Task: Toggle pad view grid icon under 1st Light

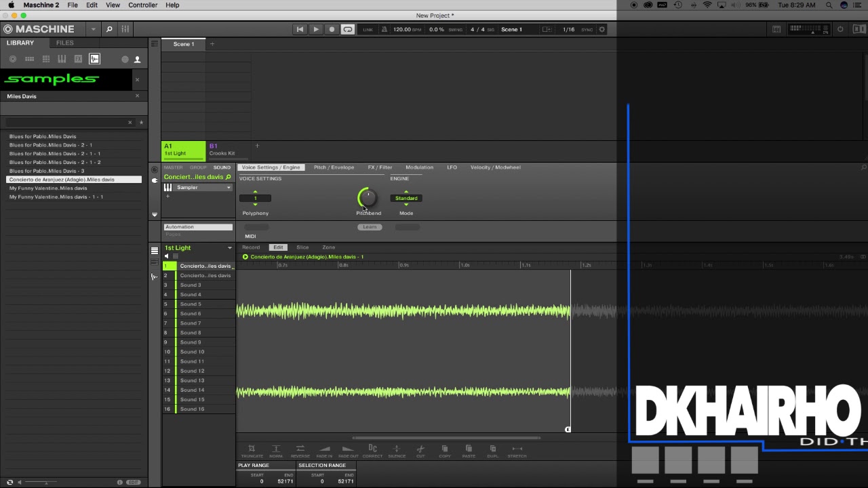Action: click(175, 256)
